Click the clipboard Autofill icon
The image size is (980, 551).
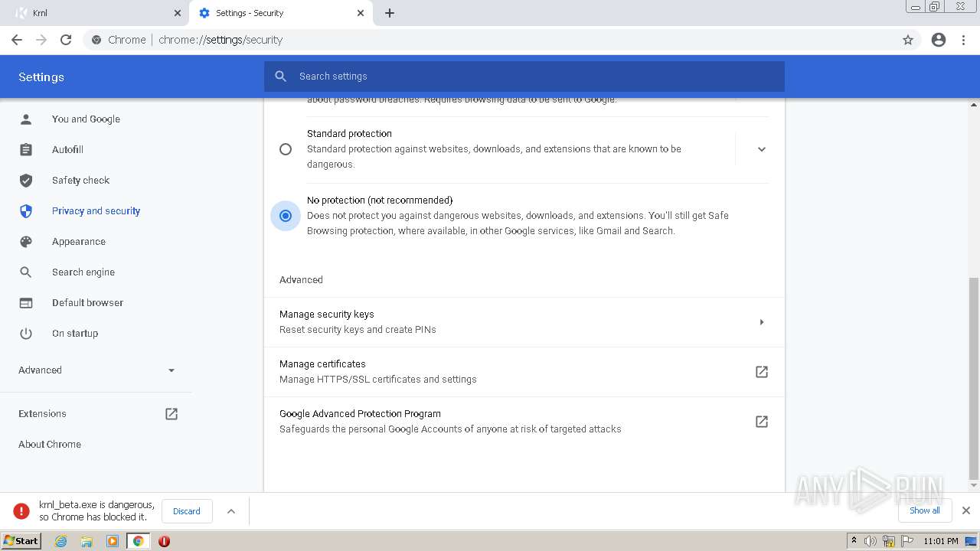point(26,150)
